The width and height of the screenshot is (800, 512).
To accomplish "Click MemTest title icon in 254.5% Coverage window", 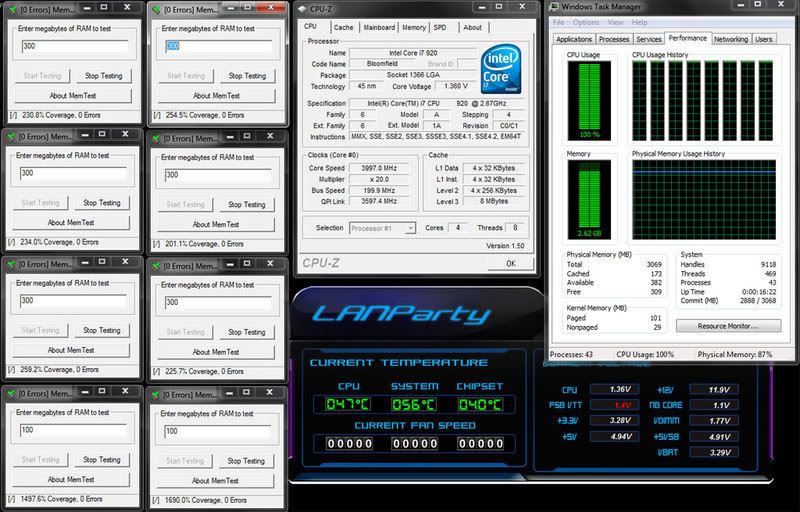I will tap(157, 9).
